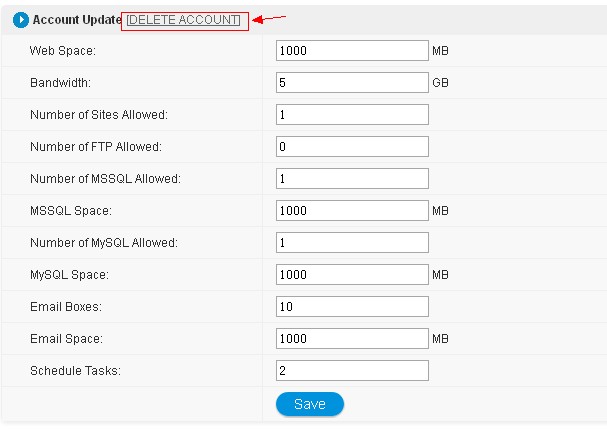Select the Number of Sites Allowed field

tap(352, 114)
